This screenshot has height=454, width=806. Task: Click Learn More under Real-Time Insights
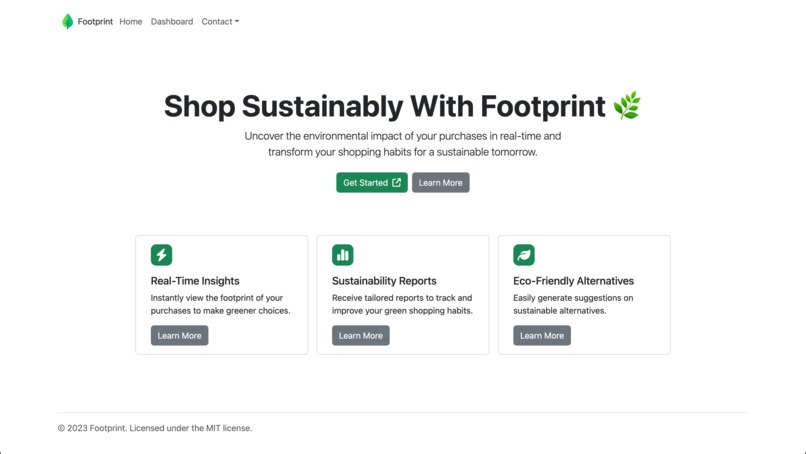tap(179, 335)
